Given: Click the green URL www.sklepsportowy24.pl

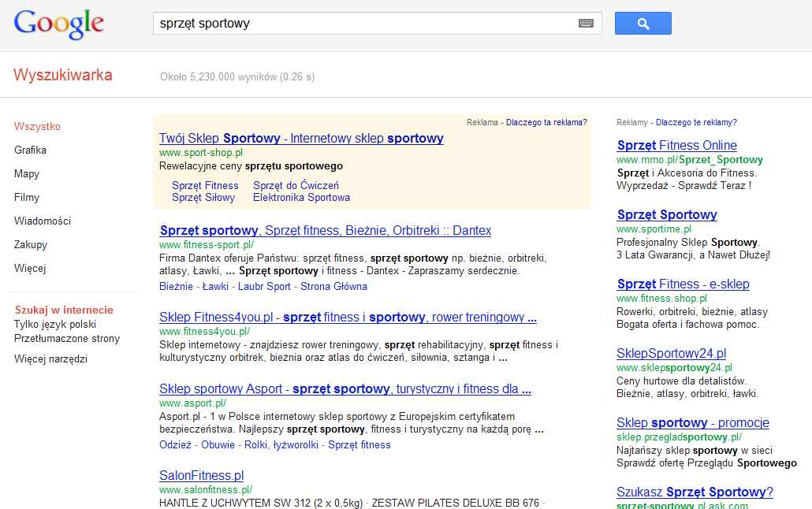Looking at the screenshot, I should tap(674, 368).
